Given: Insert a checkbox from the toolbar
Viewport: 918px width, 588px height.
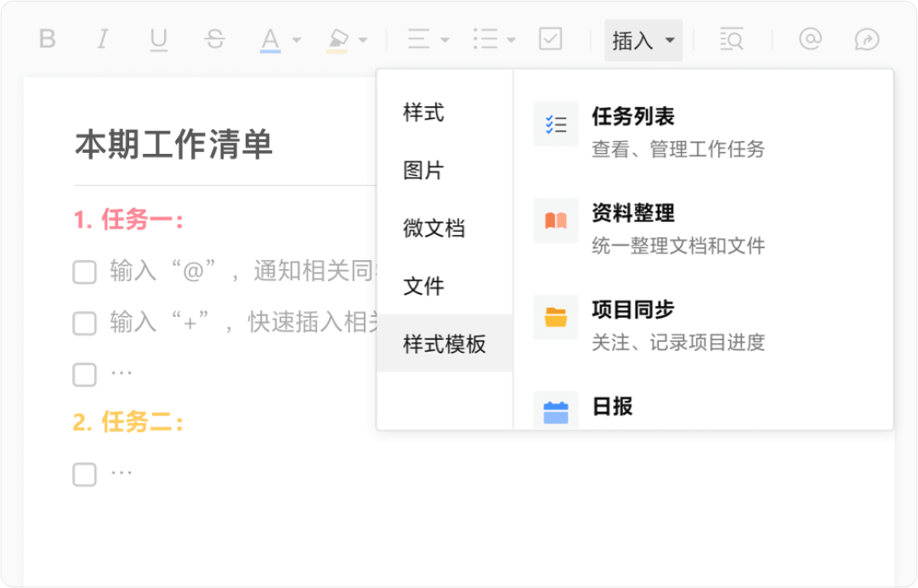Looking at the screenshot, I should coord(551,39).
